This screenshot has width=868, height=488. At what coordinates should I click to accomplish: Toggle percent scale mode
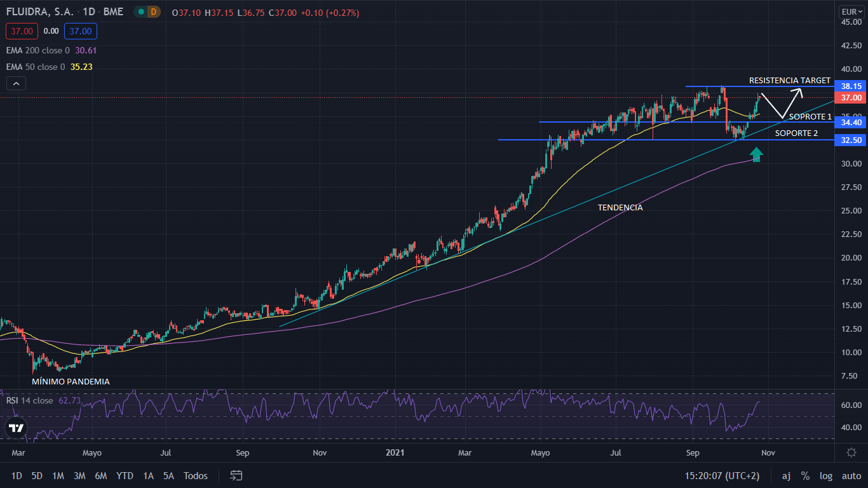tap(805, 475)
